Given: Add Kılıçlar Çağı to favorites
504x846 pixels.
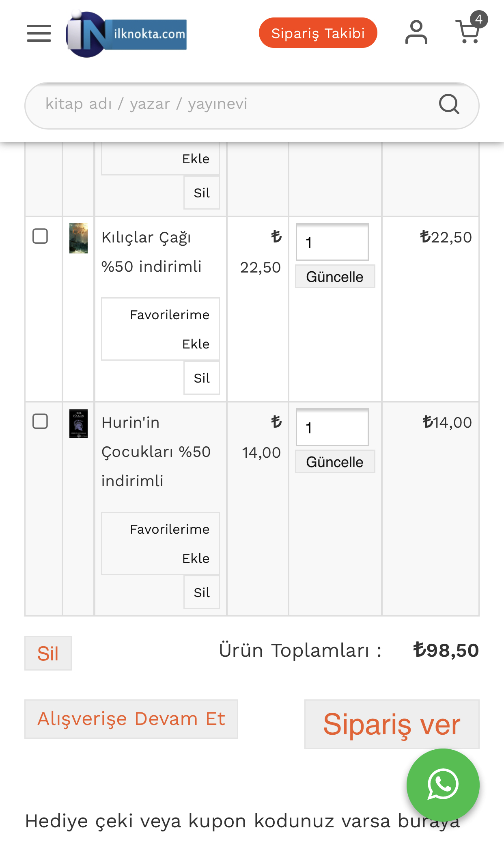Looking at the screenshot, I should pos(160,329).
